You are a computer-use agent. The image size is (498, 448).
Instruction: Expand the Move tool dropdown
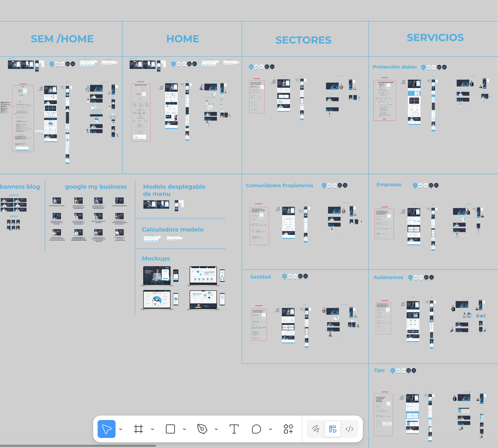(x=121, y=429)
